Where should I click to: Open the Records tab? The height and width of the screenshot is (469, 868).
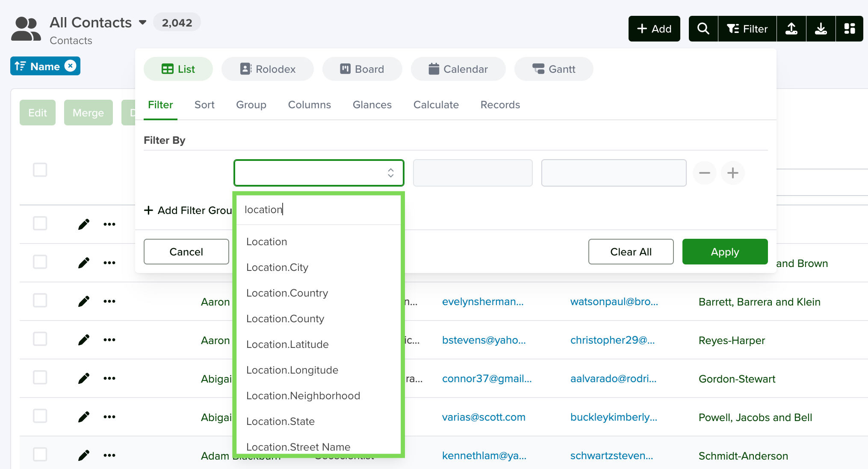click(500, 105)
